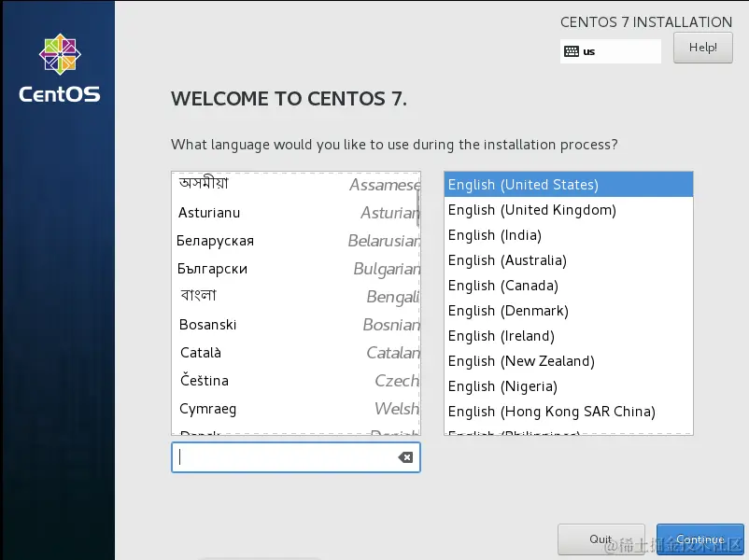The image size is (749, 560).
Task: Choose English (Australia) locale
Action: 569,260
